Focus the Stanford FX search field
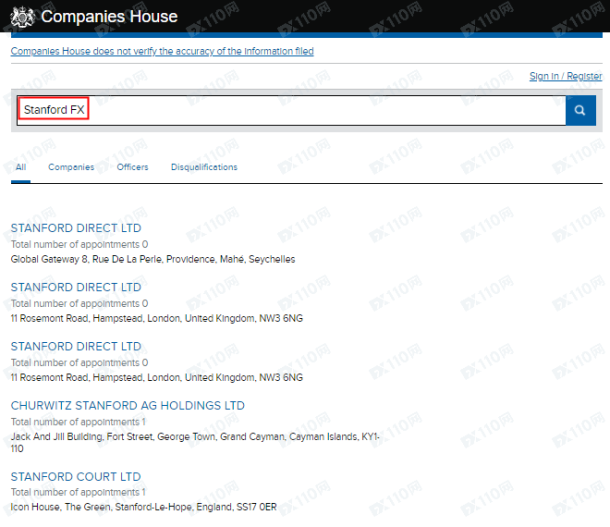Viewport: 610px width, 527px height. 291,110
